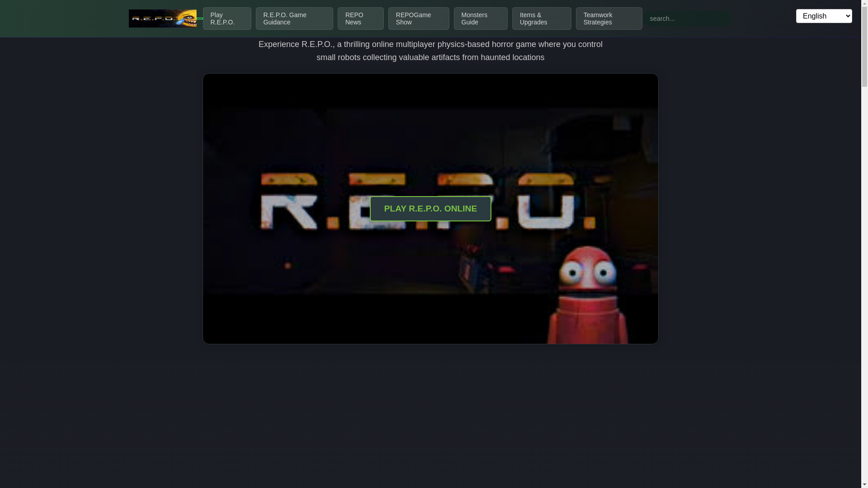This screenshot has width=868, height=488.
Task: Go to REPO News section
Action: coord(361,19)
